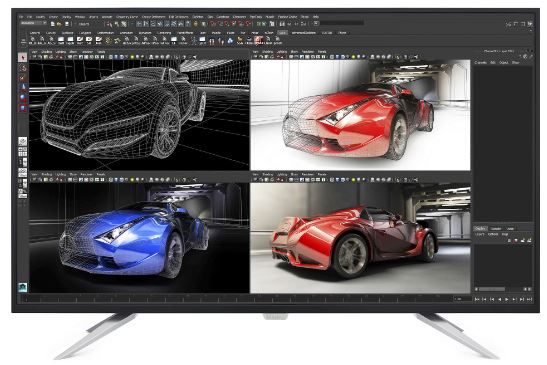Image resolution: width=547 pixels, height=365 pixels.
Task: Open the input line mode dropdown icon
Action: [x=316, y=23]
